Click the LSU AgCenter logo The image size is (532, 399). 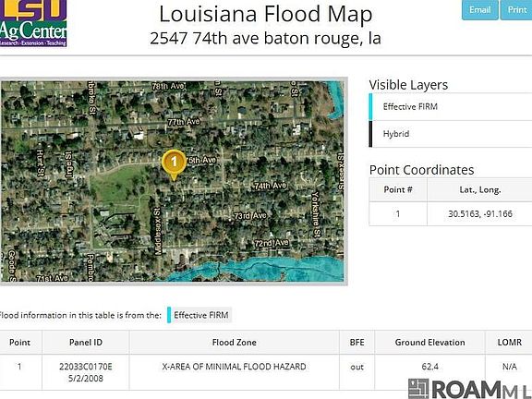point(33,23)
